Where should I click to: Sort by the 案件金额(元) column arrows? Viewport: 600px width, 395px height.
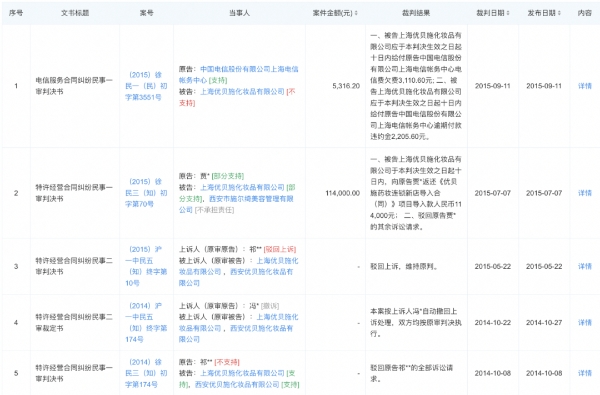point(356,13)
